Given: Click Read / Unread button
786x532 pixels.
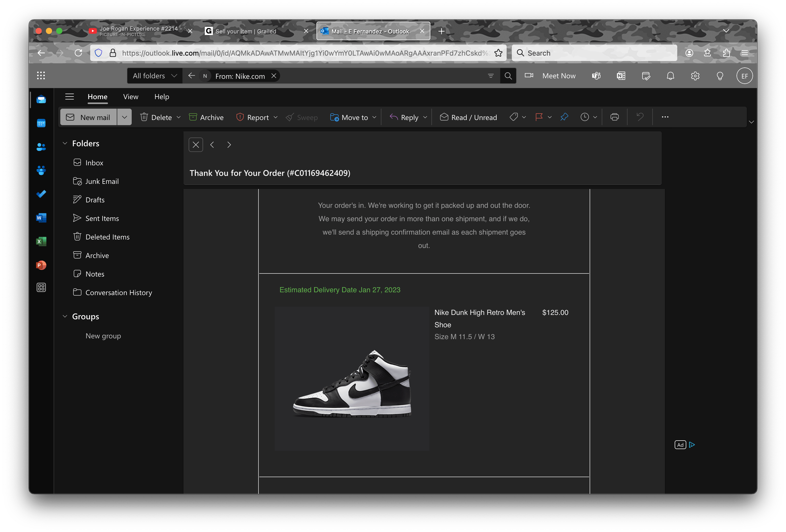Looking at the screenshot, I should (x=468, y=117).
